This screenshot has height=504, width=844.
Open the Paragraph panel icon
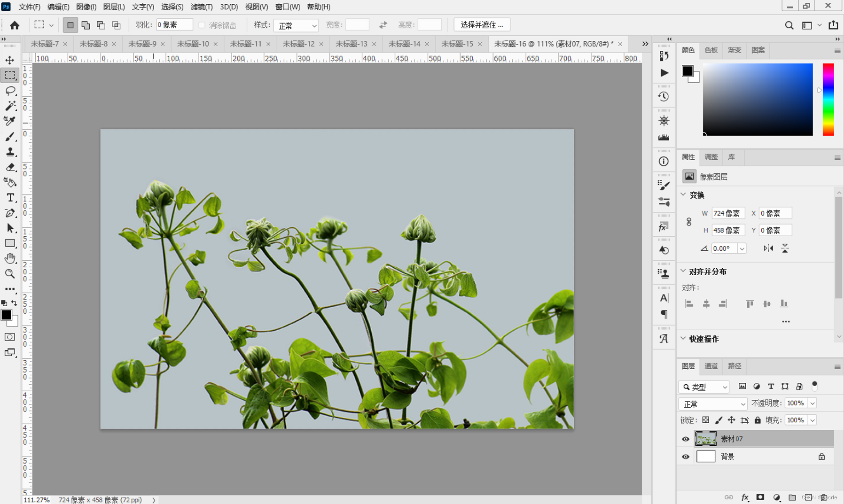[664, 314]
